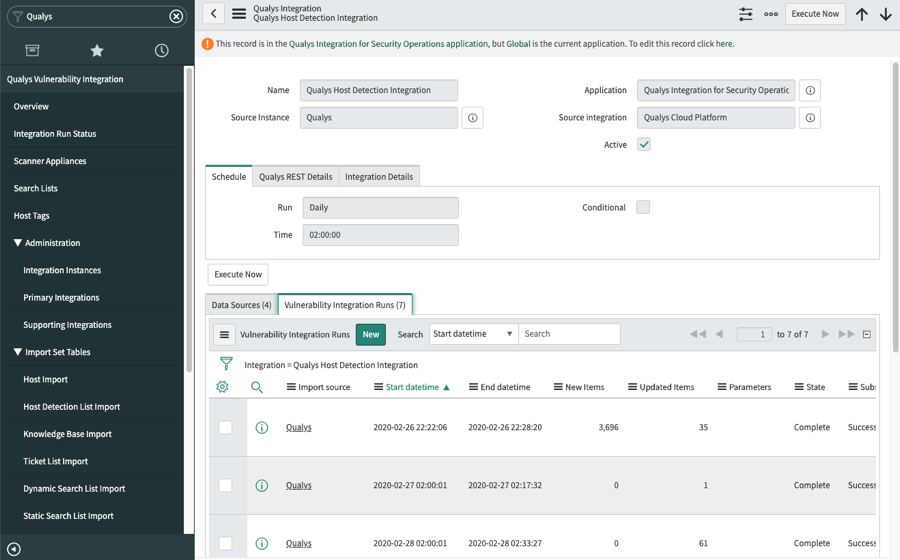The height and width of the screenshot is (560, 900).
Task: Switch to the Schedule tab
Action: click(x=228, y=177)
